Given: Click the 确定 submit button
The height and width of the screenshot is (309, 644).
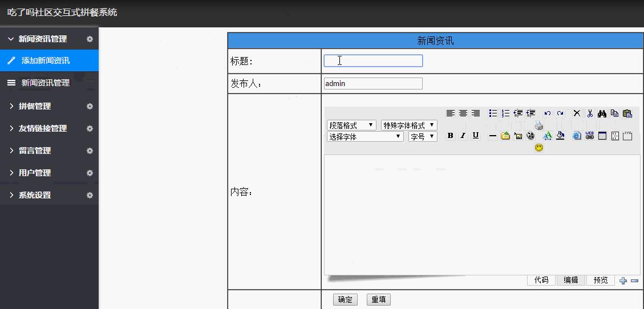Looking at the screenshot, I should (345, 299).
